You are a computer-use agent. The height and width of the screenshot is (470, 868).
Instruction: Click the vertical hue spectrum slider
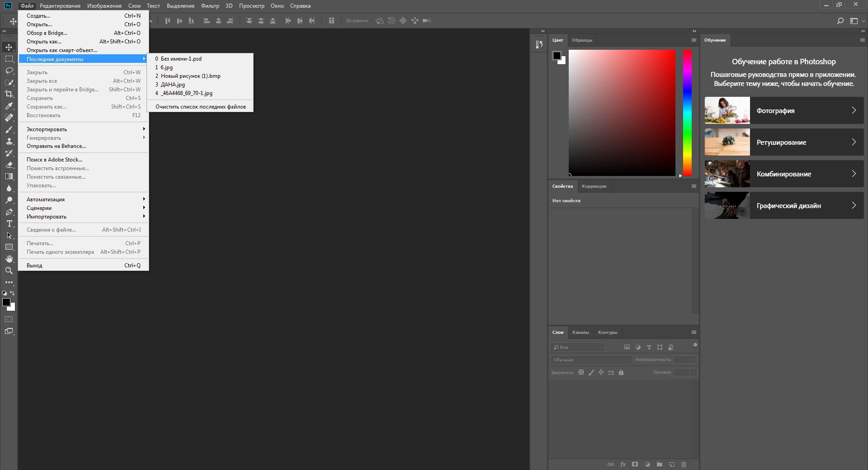pos(687,113)
